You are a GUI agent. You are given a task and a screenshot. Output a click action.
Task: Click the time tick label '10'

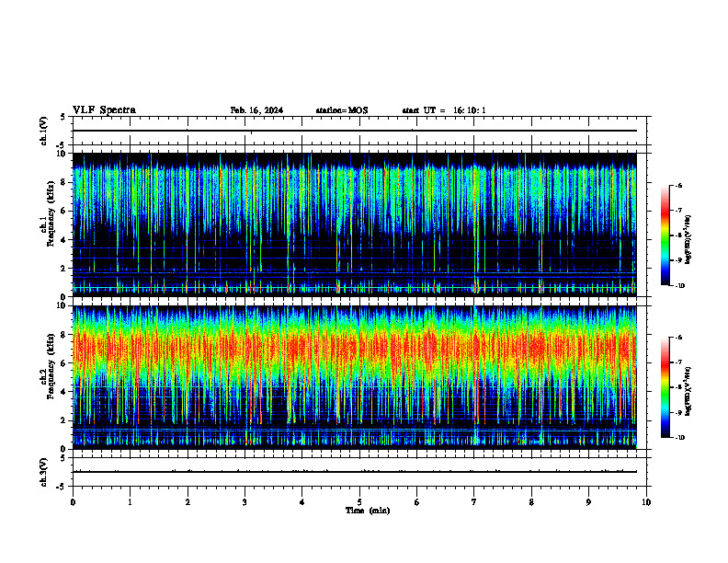[646, 502]
